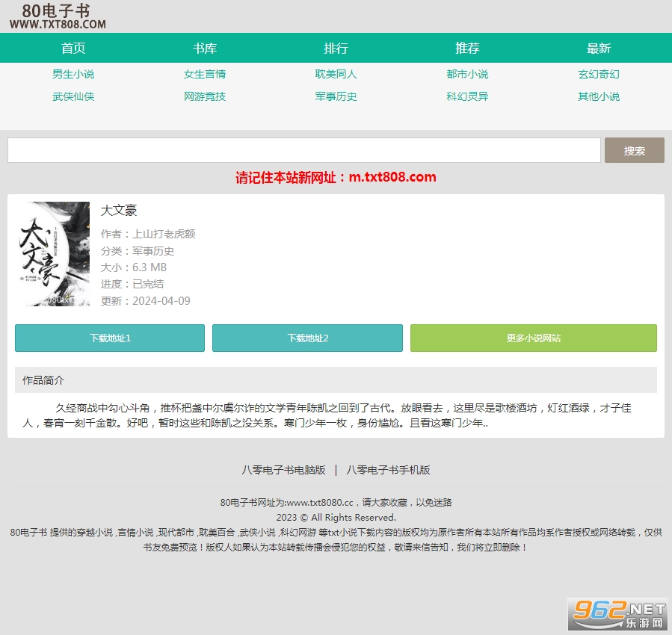The image size is (672, 635).
Task: Open the 推荐 recommendations tab
Action: pos(467,49)
